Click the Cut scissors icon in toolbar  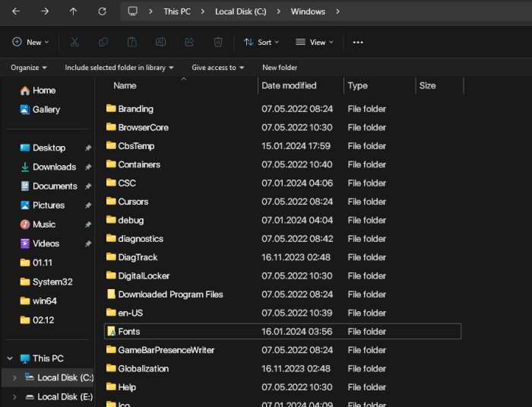coord(74,42)
